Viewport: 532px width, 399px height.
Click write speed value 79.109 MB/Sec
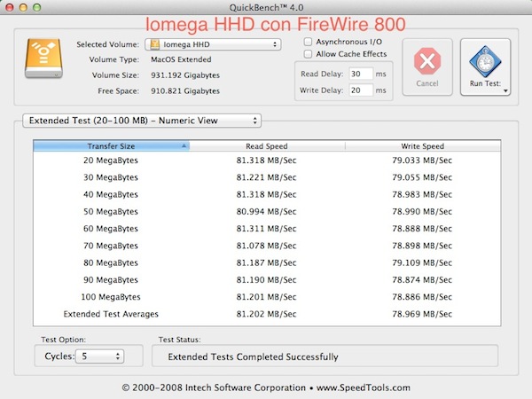point(422,262)
